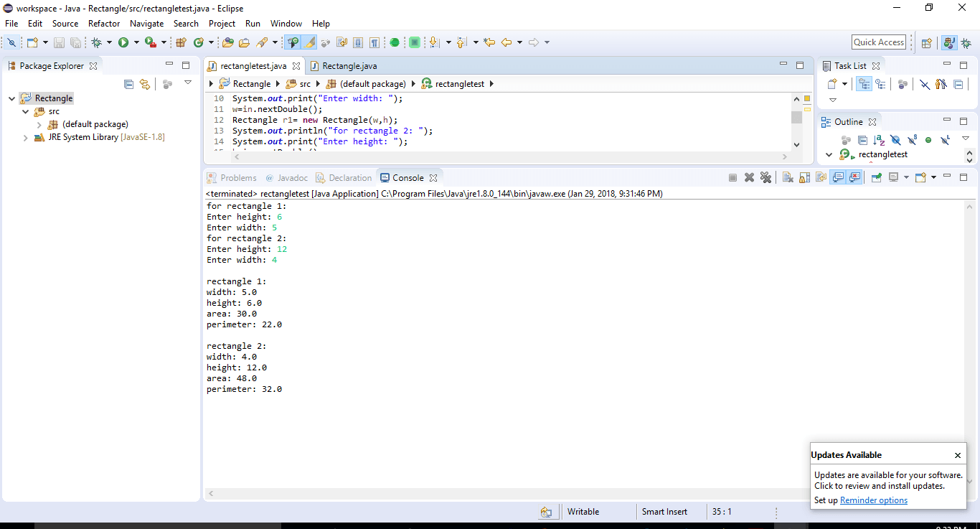Open the Debug tool on the toolbar

(x=96, y=42)
